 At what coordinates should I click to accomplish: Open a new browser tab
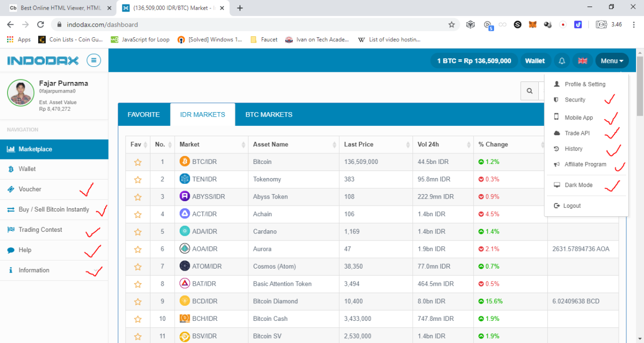pyautogui.click(x=240, y=8)
